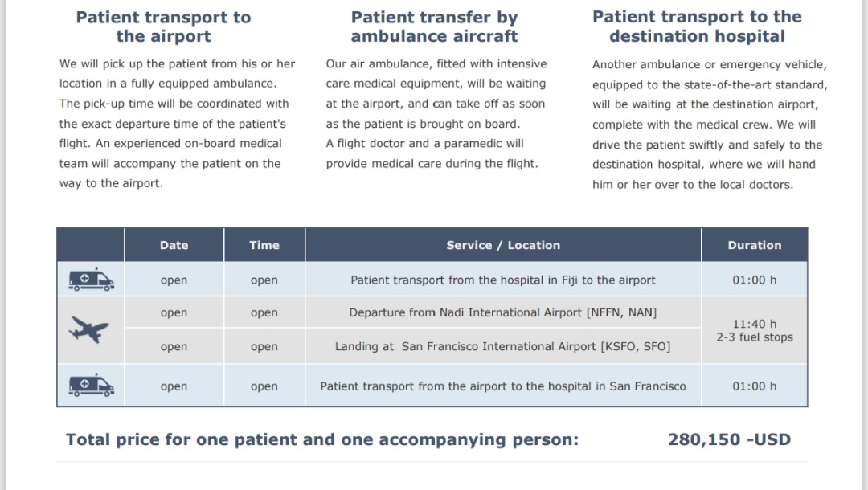Click the 01:00 h duration in the Fiji row
Image resolution: width=868 pixels, height=490 pixels.
coord(754,280)
